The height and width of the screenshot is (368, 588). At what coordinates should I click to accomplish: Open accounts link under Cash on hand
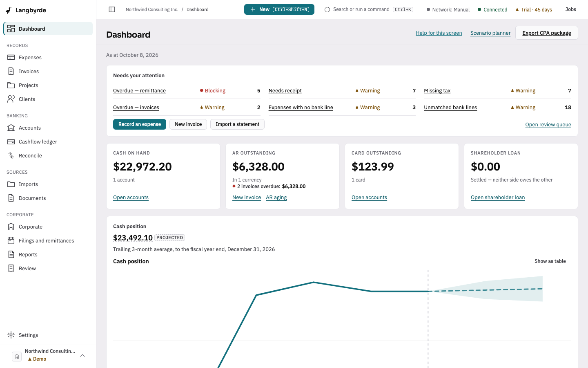pos(131,197)
